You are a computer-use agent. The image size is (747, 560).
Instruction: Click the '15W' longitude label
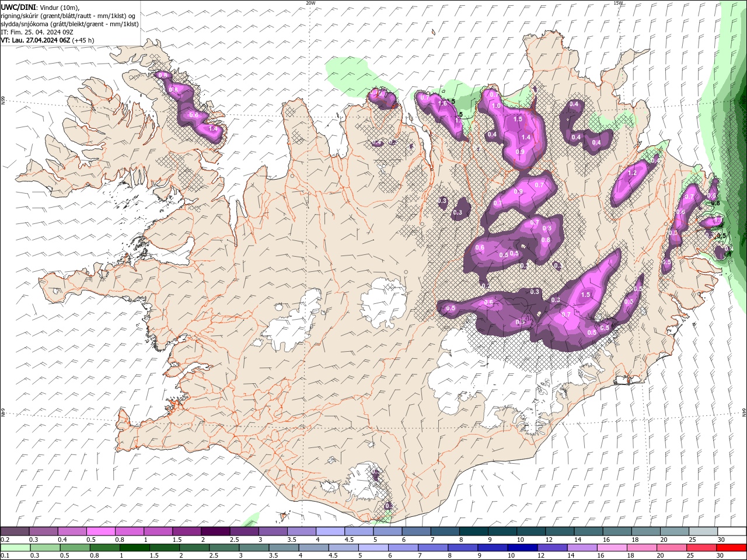(x=618, y=3)
